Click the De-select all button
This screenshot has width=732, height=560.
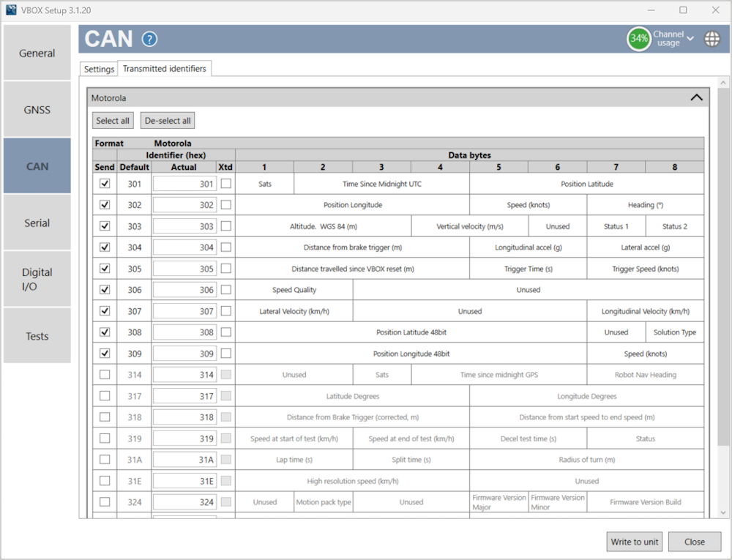pos(168,120)
